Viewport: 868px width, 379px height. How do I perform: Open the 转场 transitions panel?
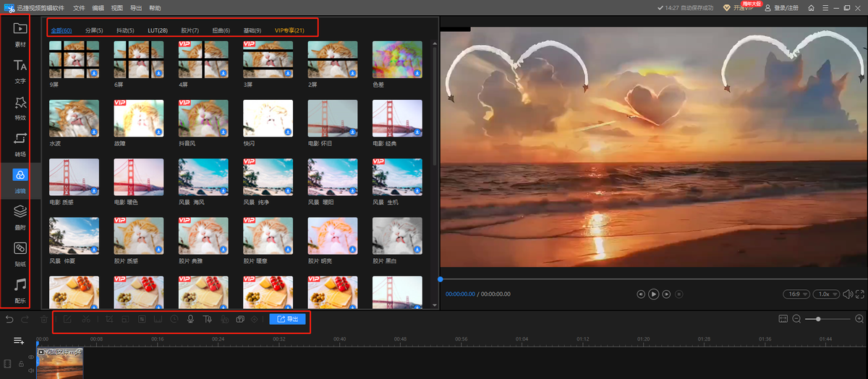(x=20, y=143)
